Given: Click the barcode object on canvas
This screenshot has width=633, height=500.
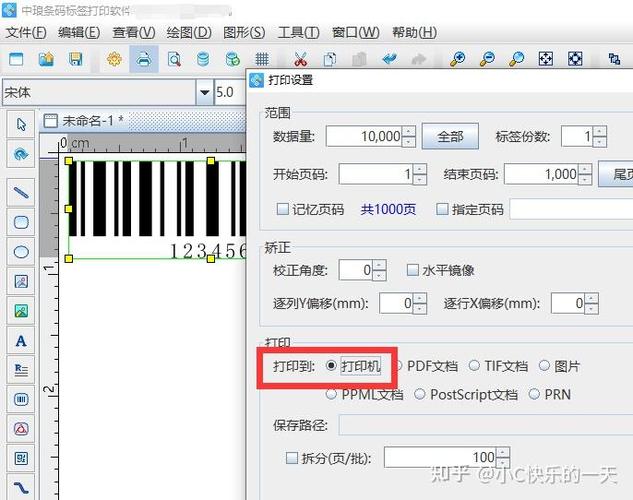Looking at the screenshot, I should [157, 209].
